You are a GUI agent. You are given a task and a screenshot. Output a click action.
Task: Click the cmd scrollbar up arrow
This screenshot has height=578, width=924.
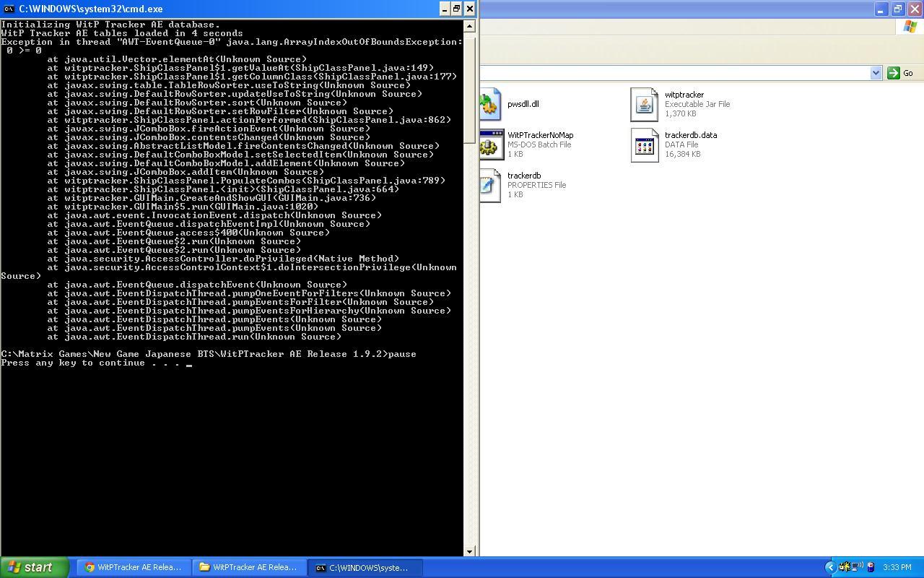tap(469, 25)
